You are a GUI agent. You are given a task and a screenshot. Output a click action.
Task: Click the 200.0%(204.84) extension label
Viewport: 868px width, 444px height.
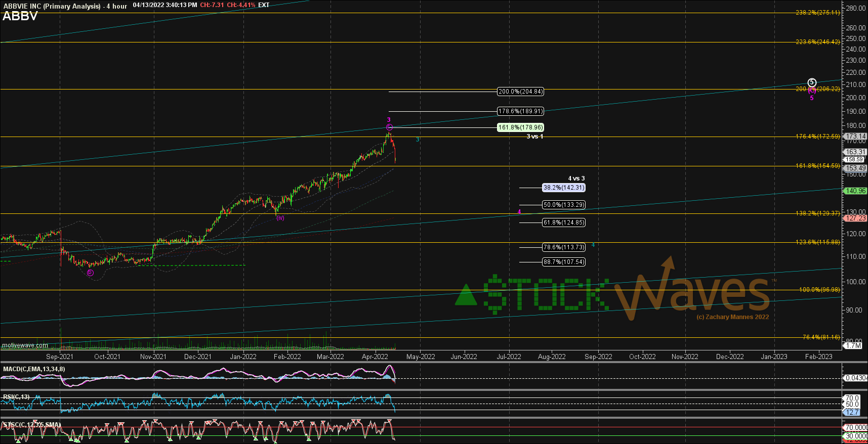coord(520,92)
